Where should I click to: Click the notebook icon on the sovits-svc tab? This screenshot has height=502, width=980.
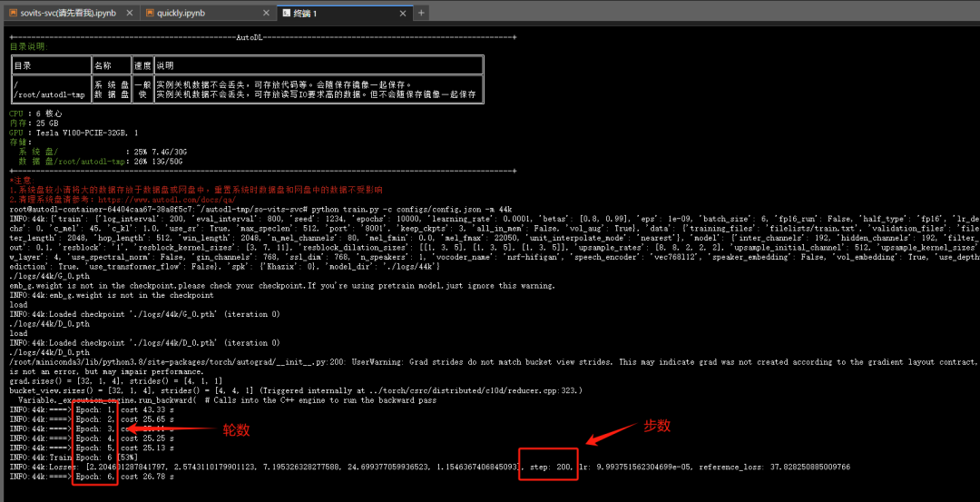tap(13, 13)
